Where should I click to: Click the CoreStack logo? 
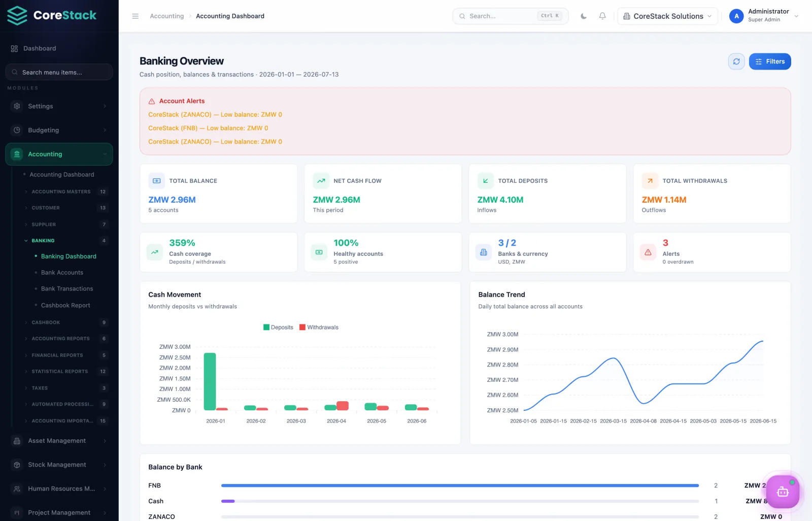52,16
